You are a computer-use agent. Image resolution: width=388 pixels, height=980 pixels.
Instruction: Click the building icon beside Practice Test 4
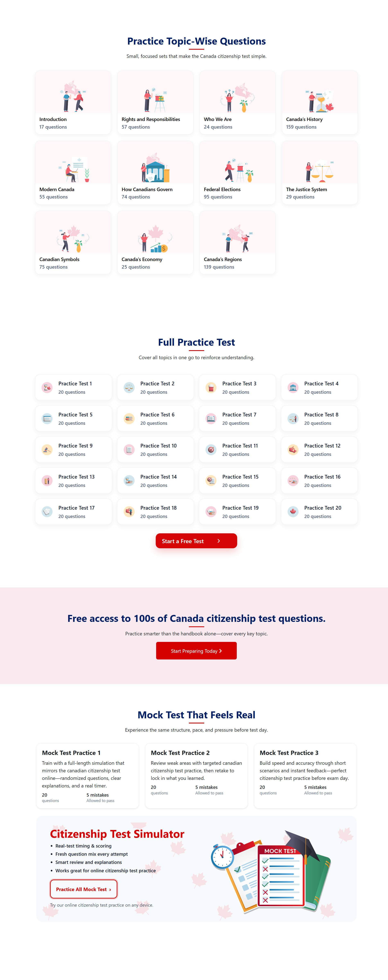tap(293, 387)
